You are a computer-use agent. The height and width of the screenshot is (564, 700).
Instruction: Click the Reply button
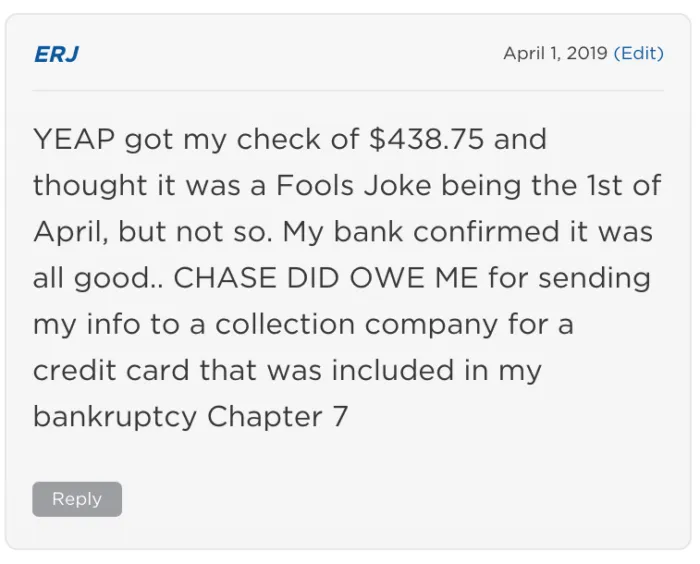tap(77, 499)
